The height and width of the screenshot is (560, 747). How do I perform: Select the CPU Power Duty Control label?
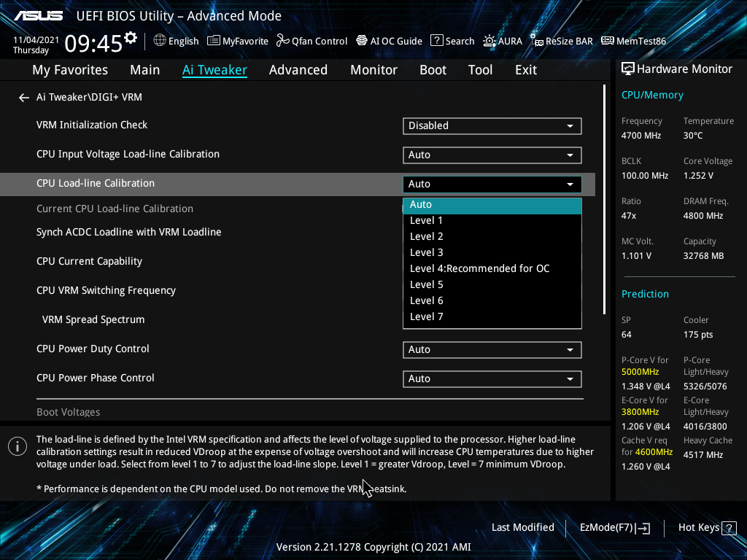pyautogui.click(x=93, y=349)
